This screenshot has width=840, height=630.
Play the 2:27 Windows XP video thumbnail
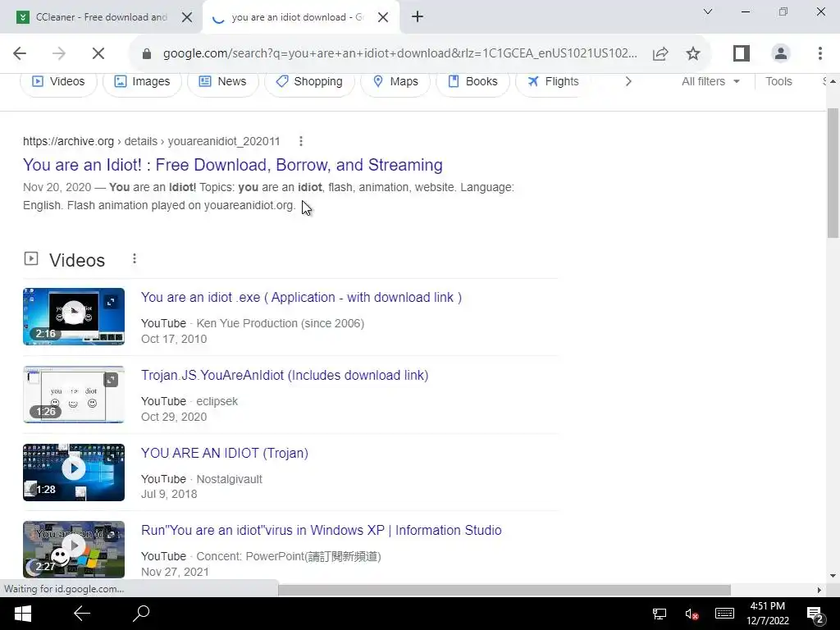point(73,549)
